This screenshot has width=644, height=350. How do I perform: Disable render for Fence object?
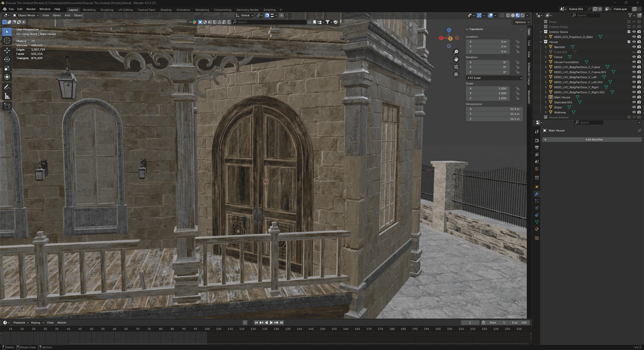[x=639, y=57]
